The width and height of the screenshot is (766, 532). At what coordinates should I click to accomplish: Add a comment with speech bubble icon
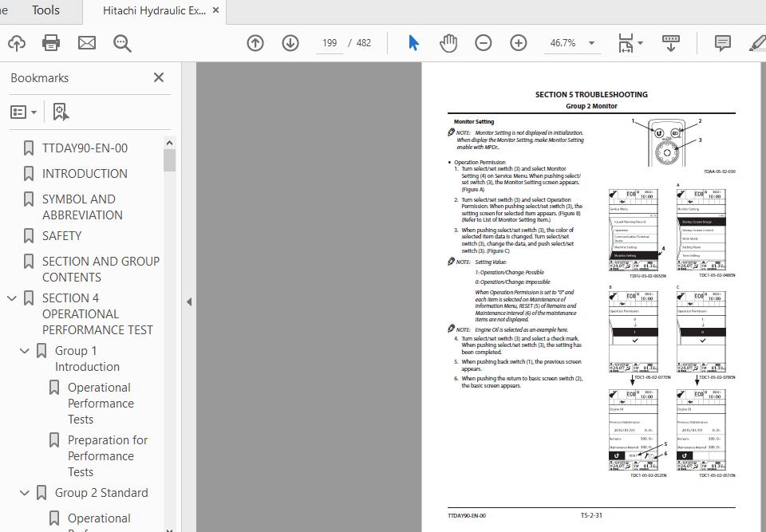pos(723,43)
